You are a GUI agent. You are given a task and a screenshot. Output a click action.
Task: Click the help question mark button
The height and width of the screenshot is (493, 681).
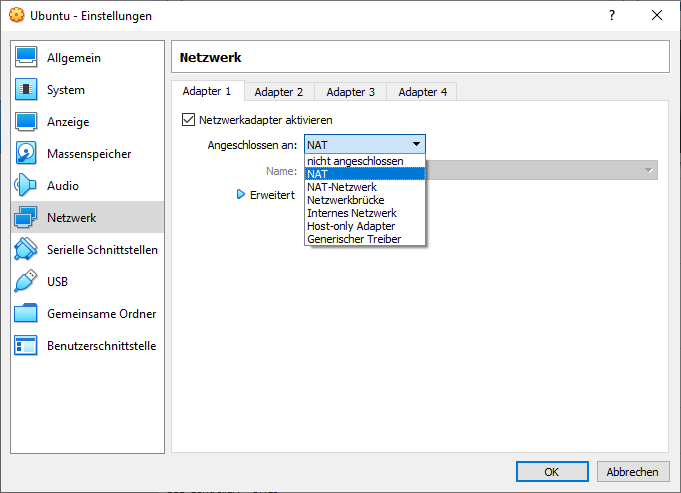point(612,16)
